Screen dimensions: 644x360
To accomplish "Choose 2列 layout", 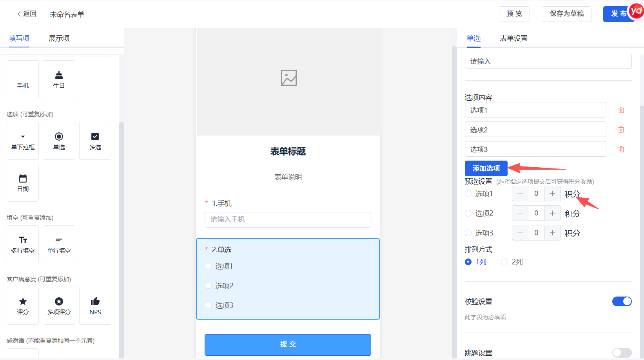I will pos(504,262).
